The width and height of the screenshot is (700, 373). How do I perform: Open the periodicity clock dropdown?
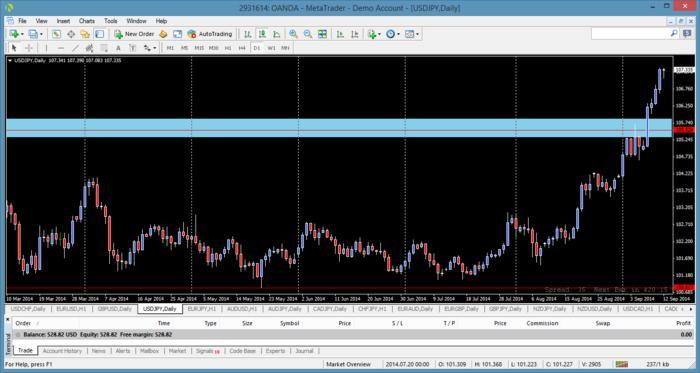399,34
